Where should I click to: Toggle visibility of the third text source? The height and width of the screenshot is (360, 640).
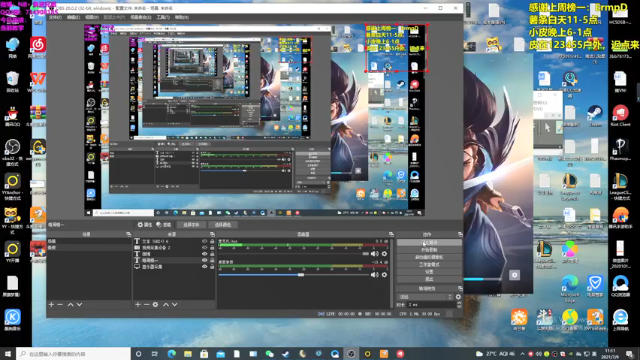(x=204, y=254)
